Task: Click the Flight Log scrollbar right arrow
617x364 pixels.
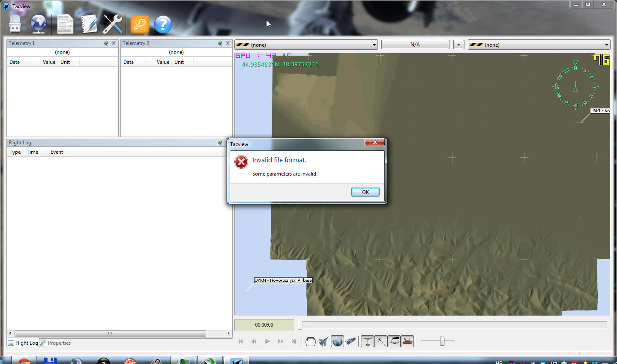Action: (228, 333)
